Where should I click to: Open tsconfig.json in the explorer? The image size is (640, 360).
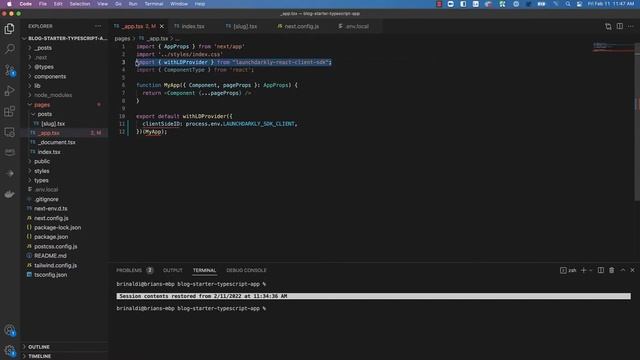click(51, 275)
